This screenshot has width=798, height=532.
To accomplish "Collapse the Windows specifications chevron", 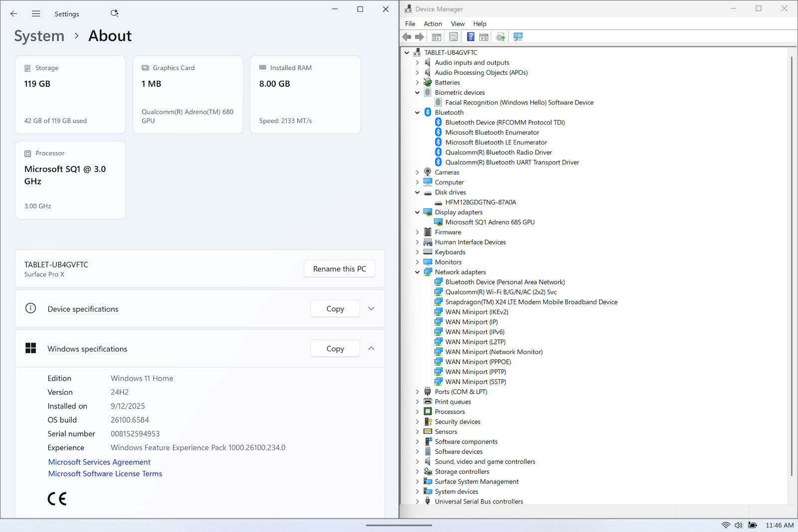I will pos(371,348).
